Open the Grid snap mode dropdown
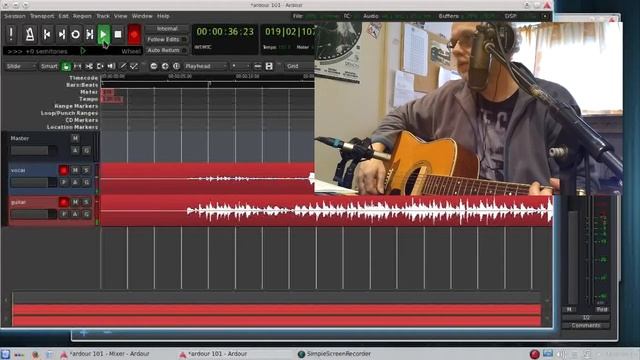Viewport: 640px width, 360px height. 299,66
